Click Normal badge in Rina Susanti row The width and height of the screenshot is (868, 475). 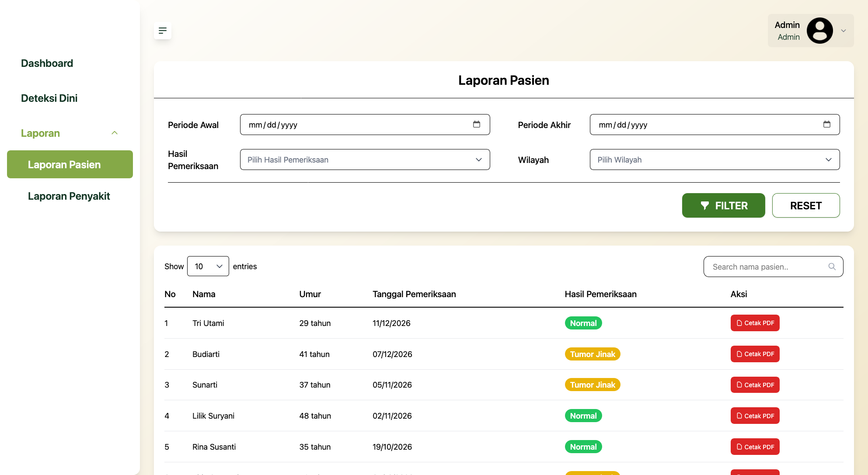pyautogui.click(x=583, y=447)
